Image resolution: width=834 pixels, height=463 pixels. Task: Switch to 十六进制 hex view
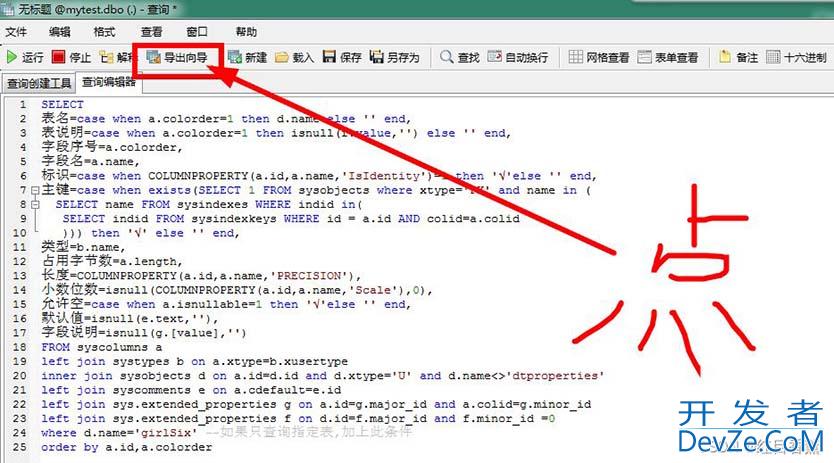click(x=797, y=57)
